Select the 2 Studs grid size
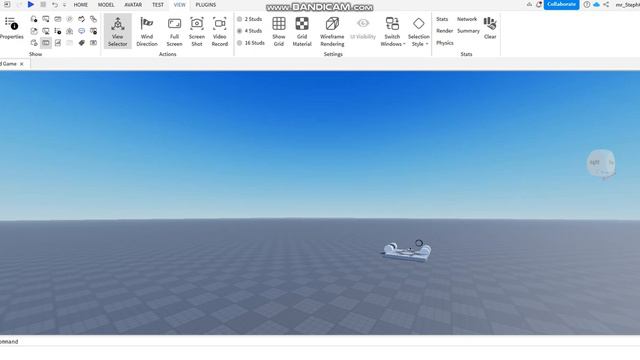 [249, 19]
